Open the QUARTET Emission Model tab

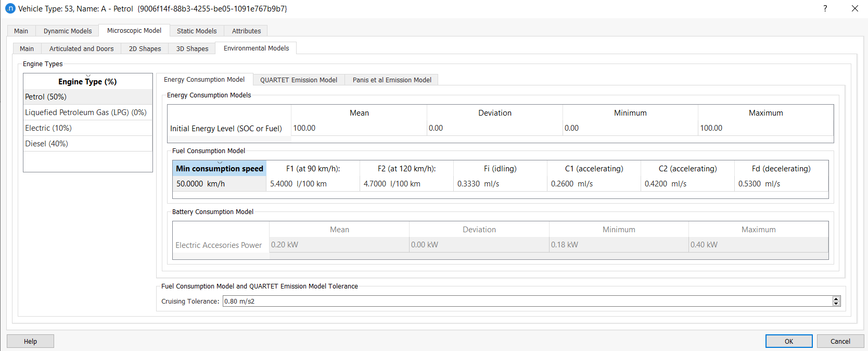click(x=299, y=80)
